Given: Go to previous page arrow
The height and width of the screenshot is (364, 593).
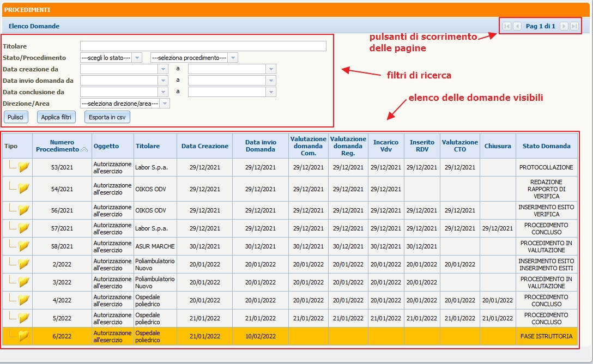Looking at the screenshot, I should pos(517,26).
